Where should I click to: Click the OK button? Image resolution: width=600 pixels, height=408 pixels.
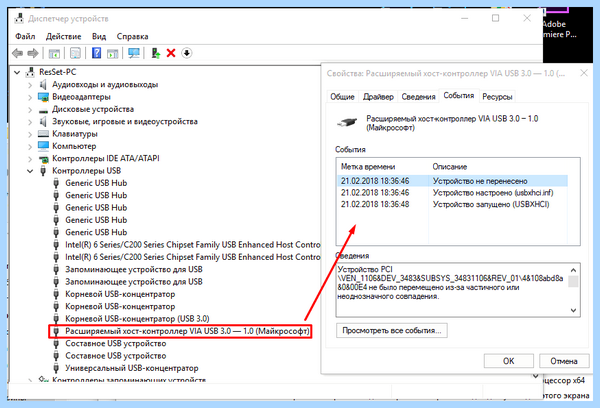click(x=509, y=361)
